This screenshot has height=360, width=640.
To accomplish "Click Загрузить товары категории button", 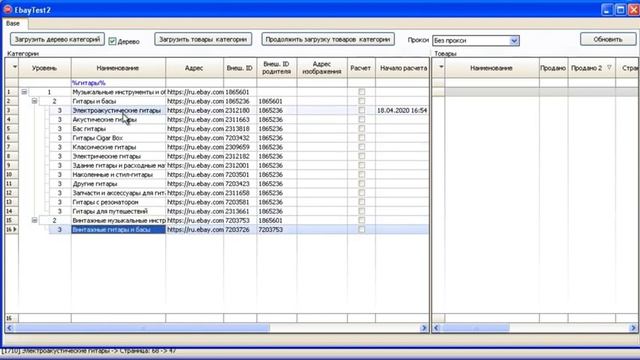I will 203,40.
